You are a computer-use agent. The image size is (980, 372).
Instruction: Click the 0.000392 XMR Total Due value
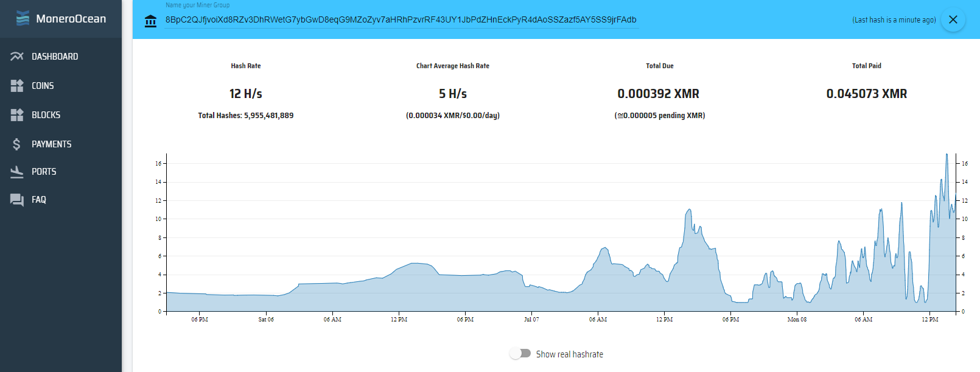[658, 94]
